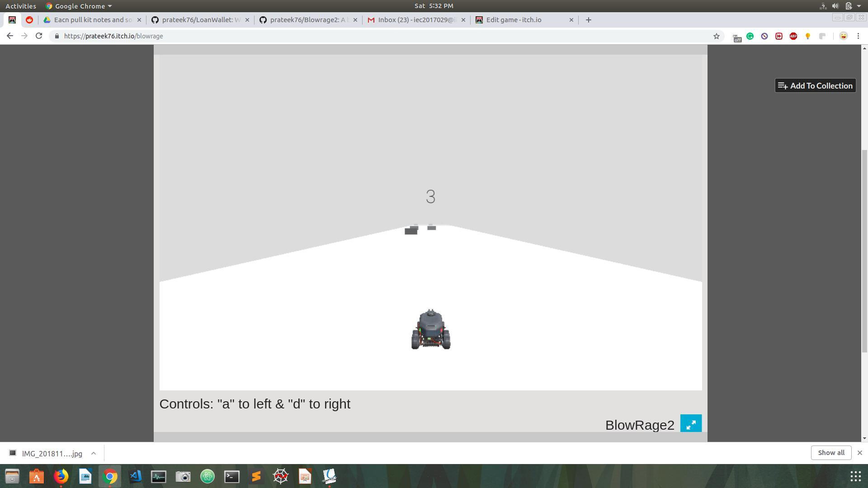Click the volume icon in top bar
This screenshot has height=488, width=868.
coord(835,6)
